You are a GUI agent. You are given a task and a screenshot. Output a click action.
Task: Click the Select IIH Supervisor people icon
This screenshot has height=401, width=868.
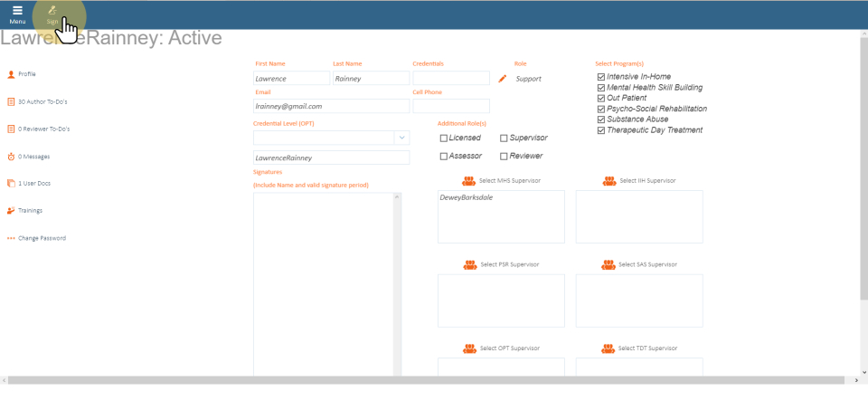(609, 181)
